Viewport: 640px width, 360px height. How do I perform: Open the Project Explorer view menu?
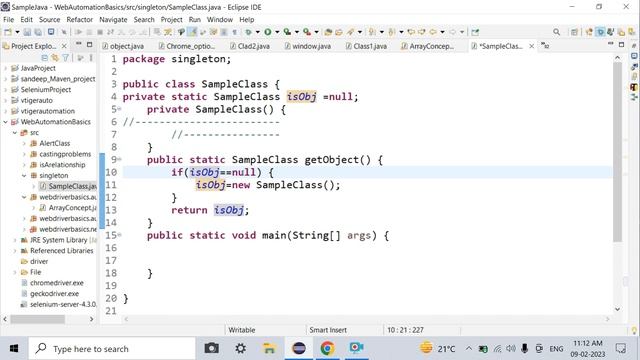tap(91, 58)
